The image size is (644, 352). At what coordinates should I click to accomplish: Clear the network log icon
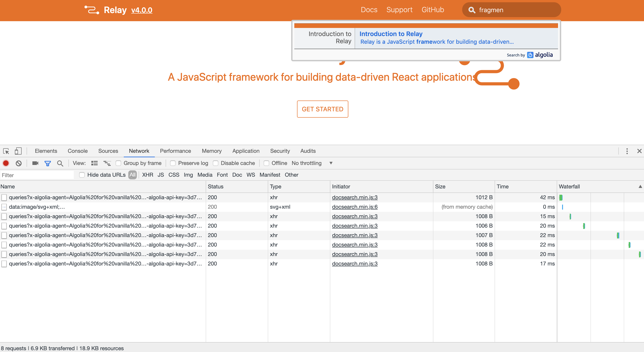pos(18,163)
